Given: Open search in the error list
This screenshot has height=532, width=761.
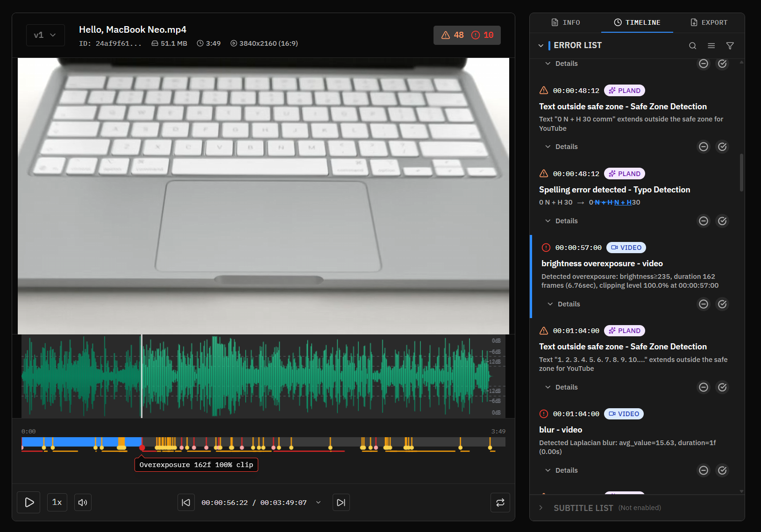Looking at the screenshot, I should point(693,45).
